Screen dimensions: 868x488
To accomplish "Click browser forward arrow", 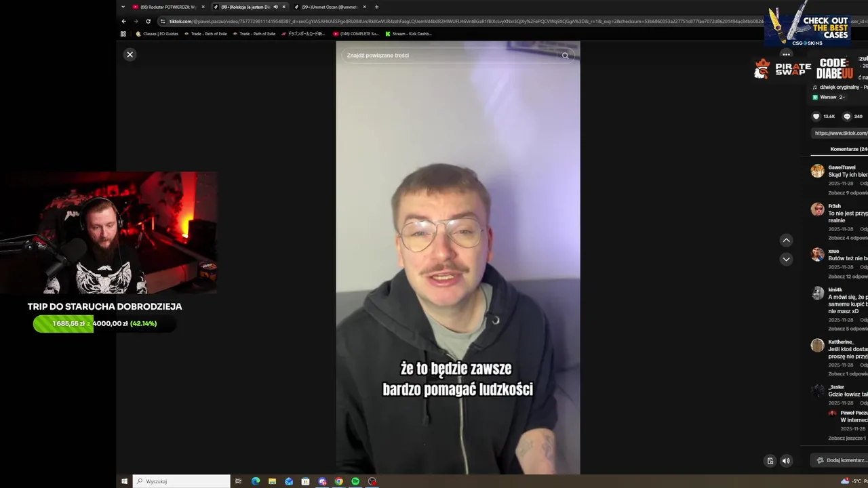I will [x=136, y=21].
